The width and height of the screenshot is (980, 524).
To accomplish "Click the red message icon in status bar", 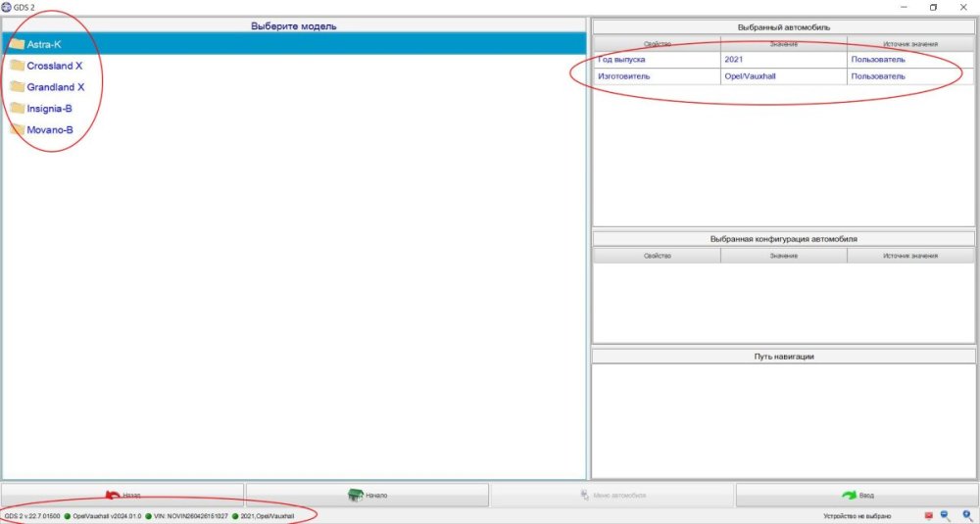I will tap(928, 516).
